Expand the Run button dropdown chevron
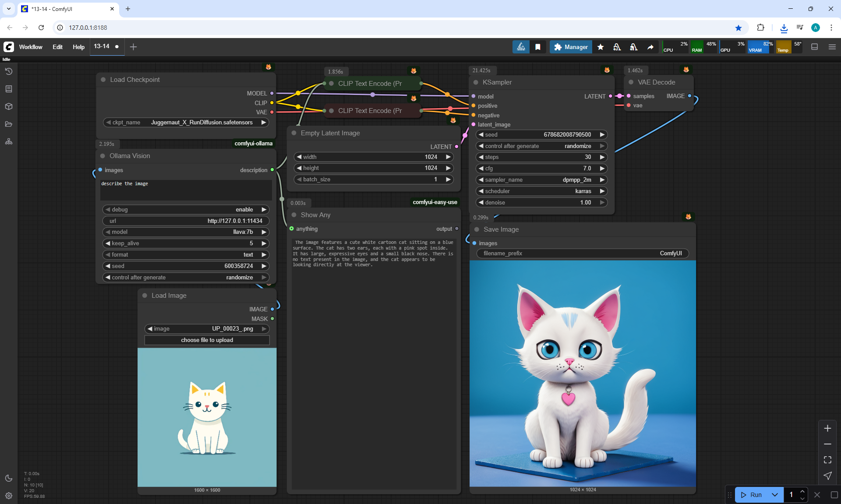Screen dimensions: 841x504 (775, 495)
